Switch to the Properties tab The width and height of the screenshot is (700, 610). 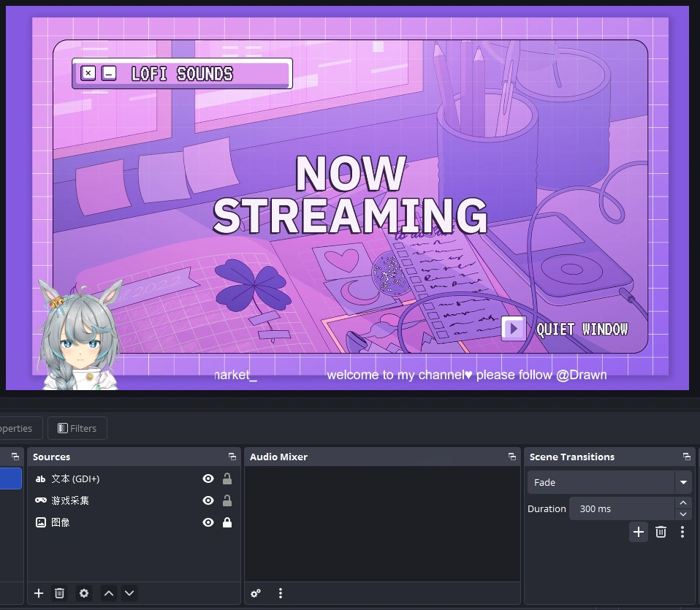coord(15,428)
